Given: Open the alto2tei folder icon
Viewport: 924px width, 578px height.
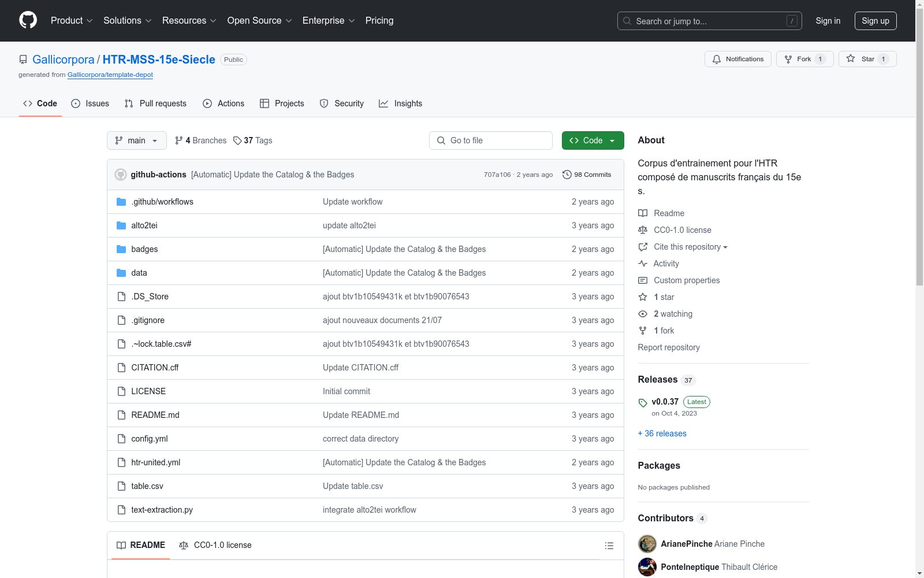Looking at the screenshot, I should point(121,225).
